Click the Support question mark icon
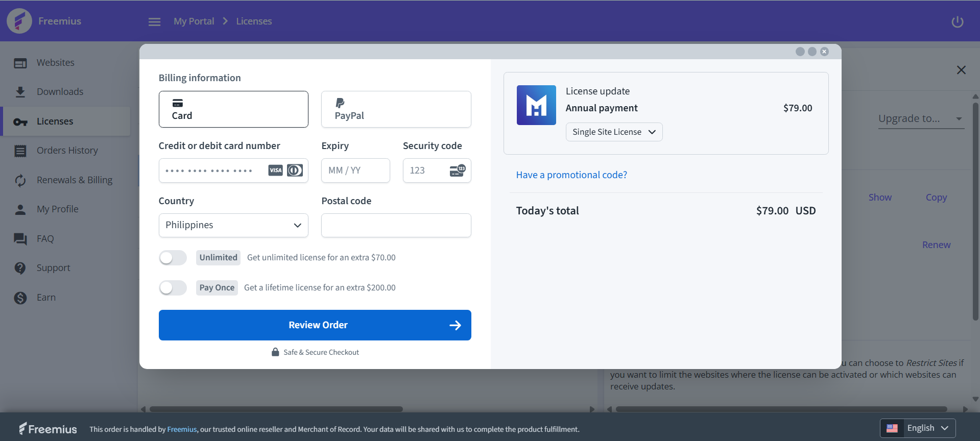The image size is (980, 441). (x=20, y=268)
